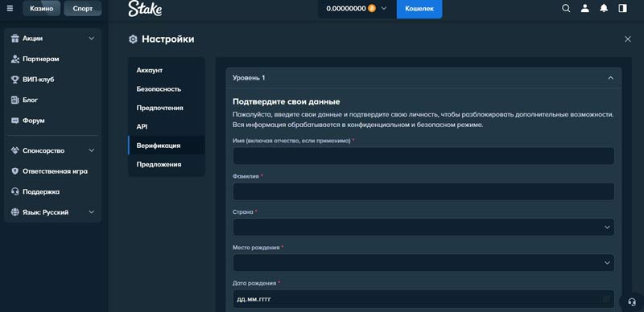Click the Форум chat icon
The height and width of the screenshot is (312, 644).
[x=15, y=121]
